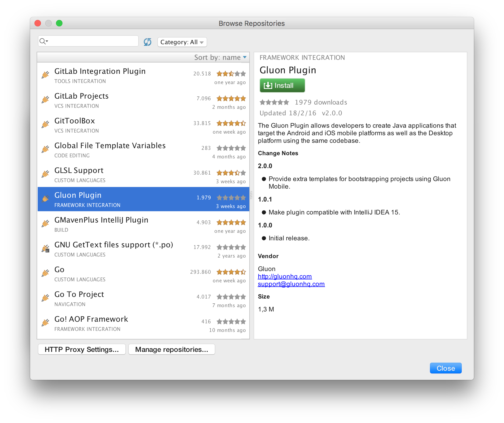Select Go To Project in the list
Image resolution: width=504 pixels, height=423 pixels.
[x=143, y=299]
